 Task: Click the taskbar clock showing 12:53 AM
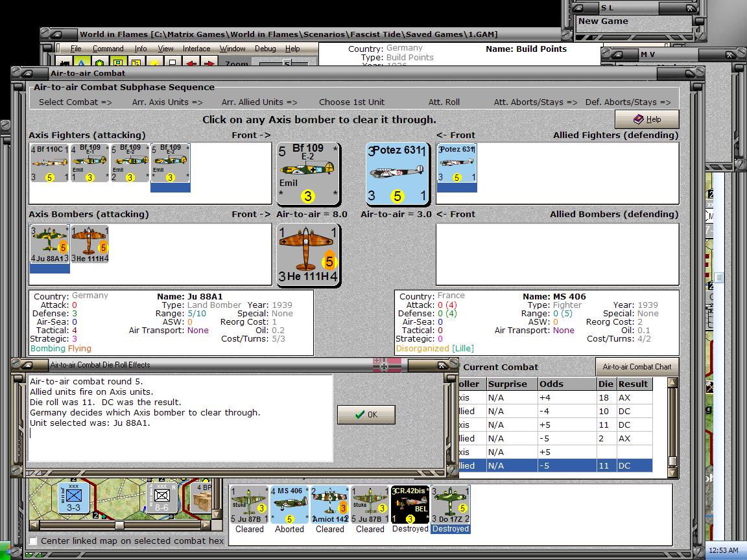723,550
